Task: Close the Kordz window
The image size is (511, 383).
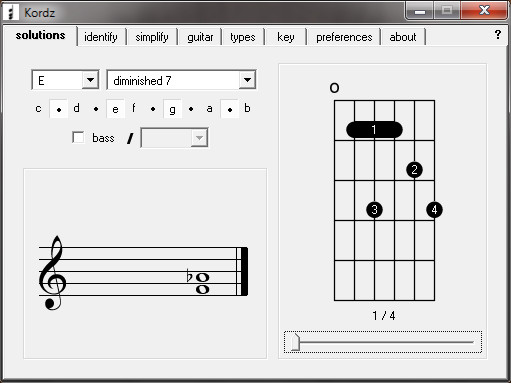Action: [484, 11]
